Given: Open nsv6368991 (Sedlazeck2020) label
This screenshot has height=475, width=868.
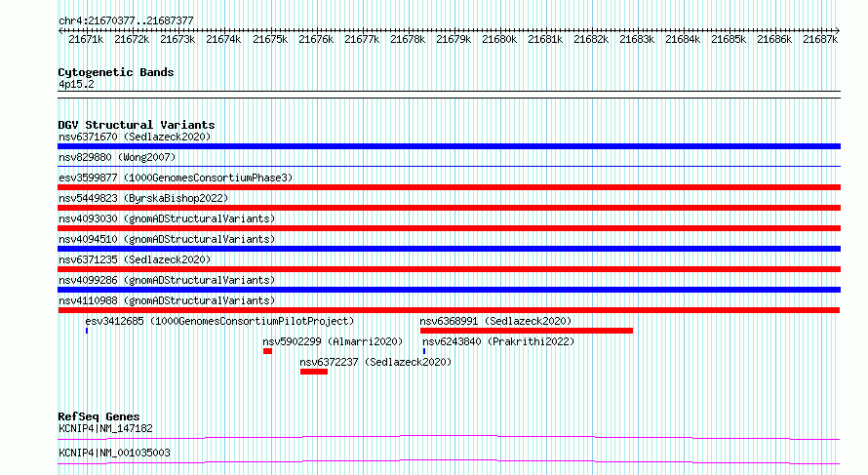Looking at the screenshot, I should click(495, 321).
